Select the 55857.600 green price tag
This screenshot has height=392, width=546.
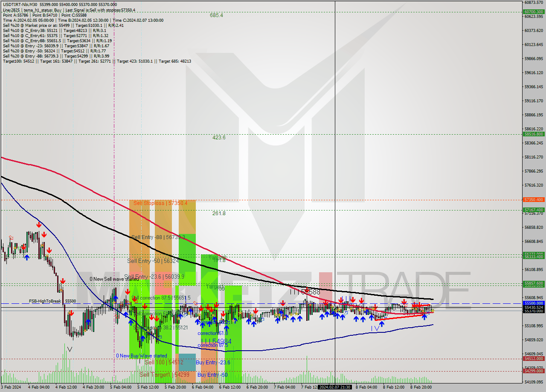[534, 283]
